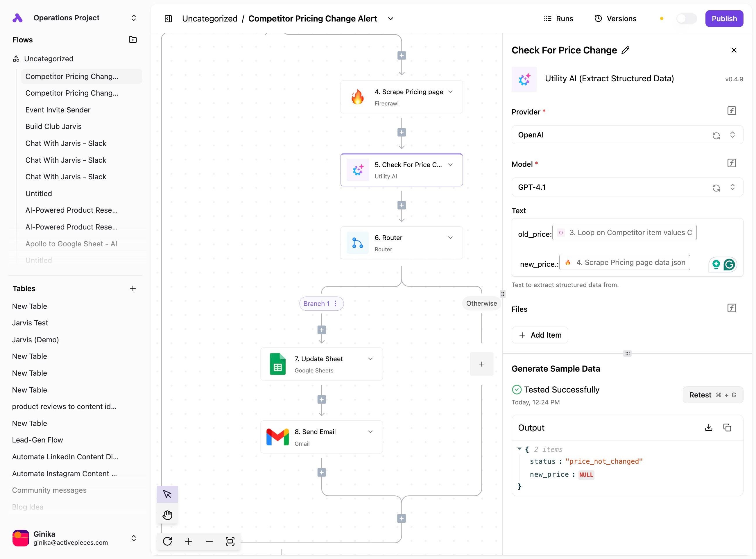Click the Publish button
756x559 pixels.
coord(724,19)
